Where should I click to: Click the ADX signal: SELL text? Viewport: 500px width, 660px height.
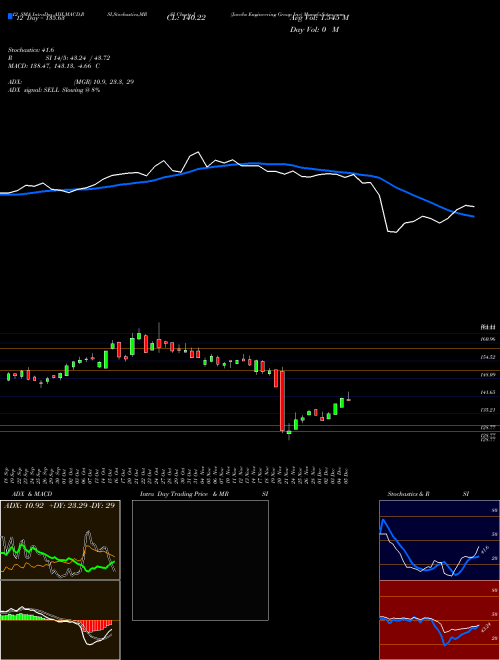pos(54,90)
